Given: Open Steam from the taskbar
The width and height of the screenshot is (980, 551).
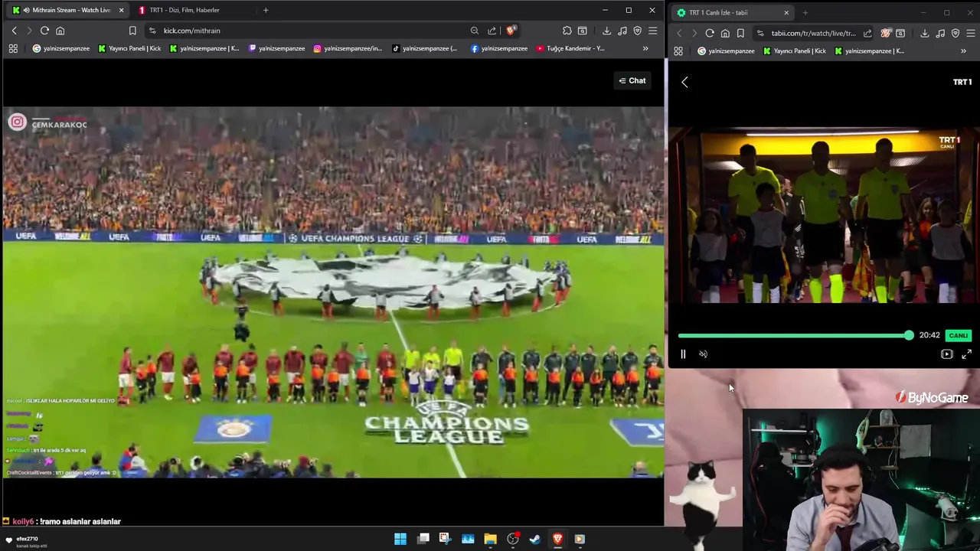Looking at the screenshot, I should coord(534,539).
